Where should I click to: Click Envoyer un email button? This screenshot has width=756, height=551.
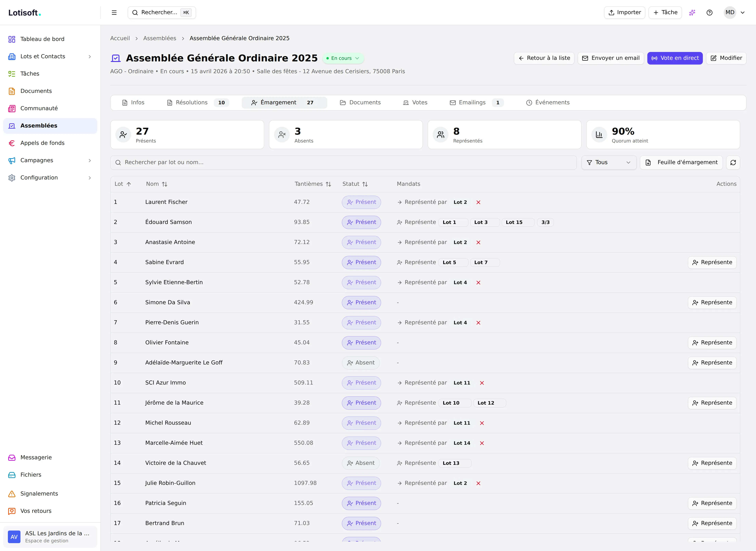tap(611, 58)
